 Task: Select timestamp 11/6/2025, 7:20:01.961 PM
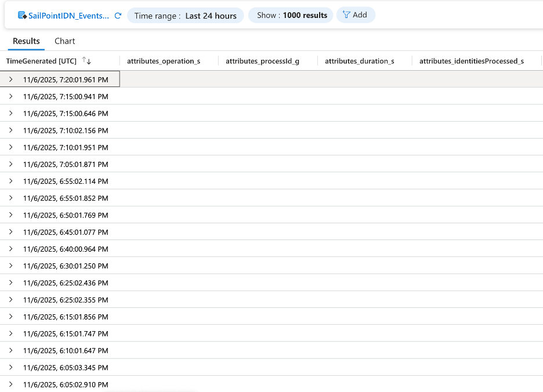click(x=66, y=79)
